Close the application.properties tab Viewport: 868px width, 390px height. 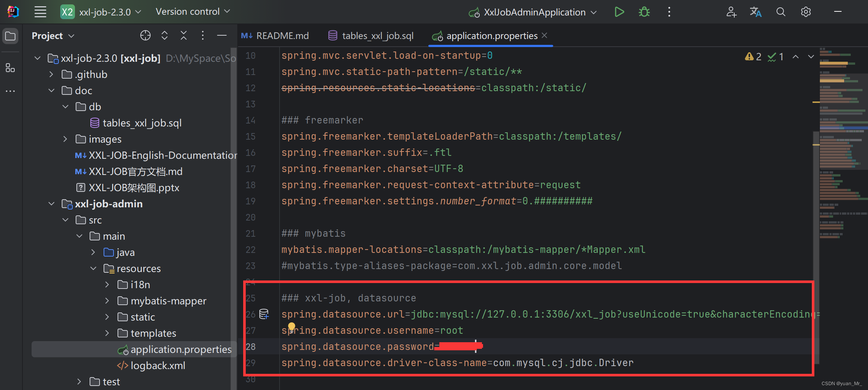click(544, 35)
